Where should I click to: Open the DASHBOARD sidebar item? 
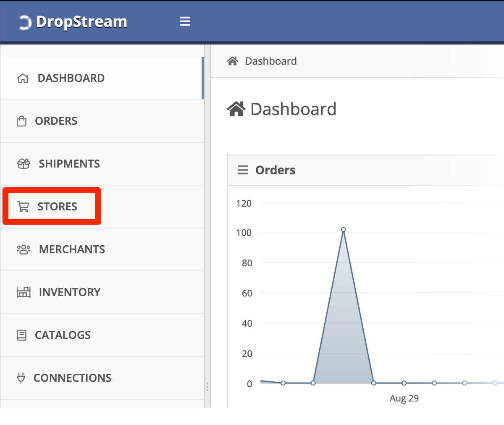click(x=102, y=78)
